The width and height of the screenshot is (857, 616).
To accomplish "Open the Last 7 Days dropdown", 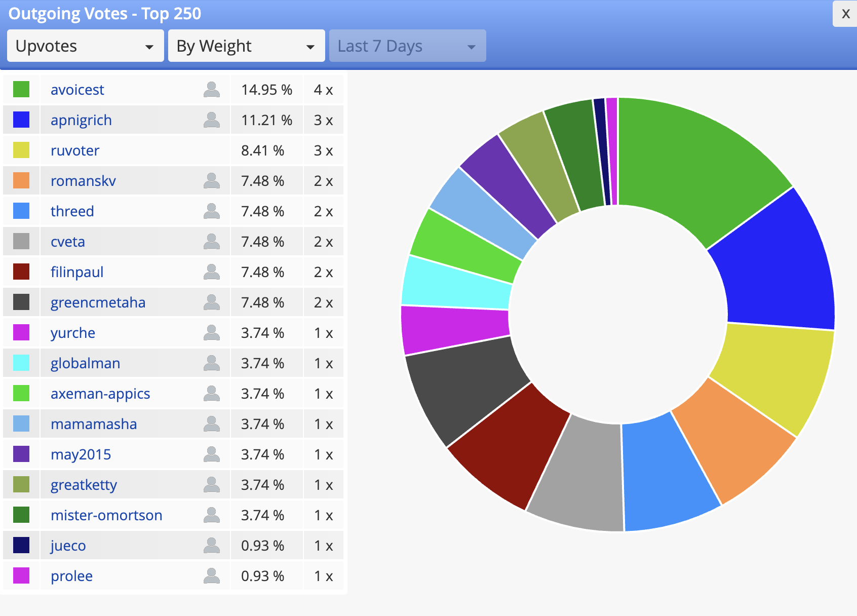I will (408, 46).
